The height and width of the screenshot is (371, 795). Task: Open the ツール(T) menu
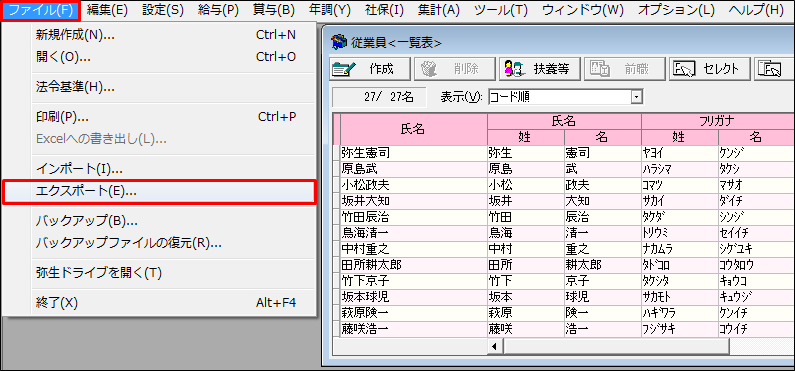(501, 10)
